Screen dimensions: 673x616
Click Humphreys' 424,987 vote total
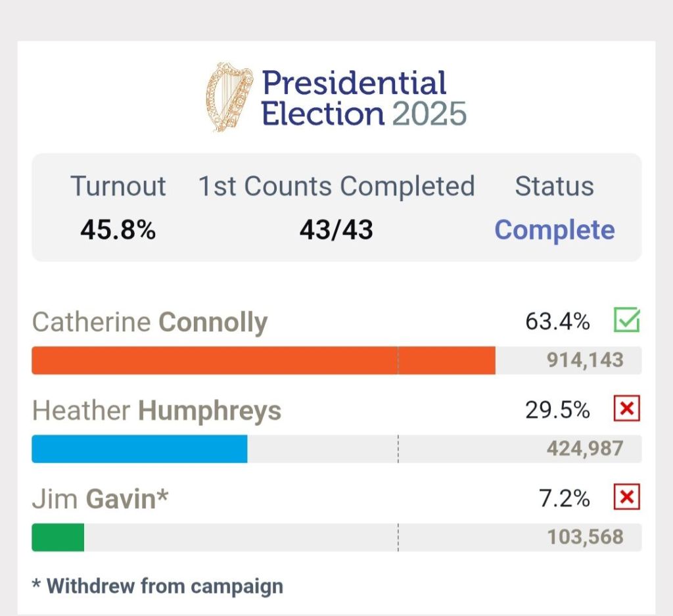585,449
